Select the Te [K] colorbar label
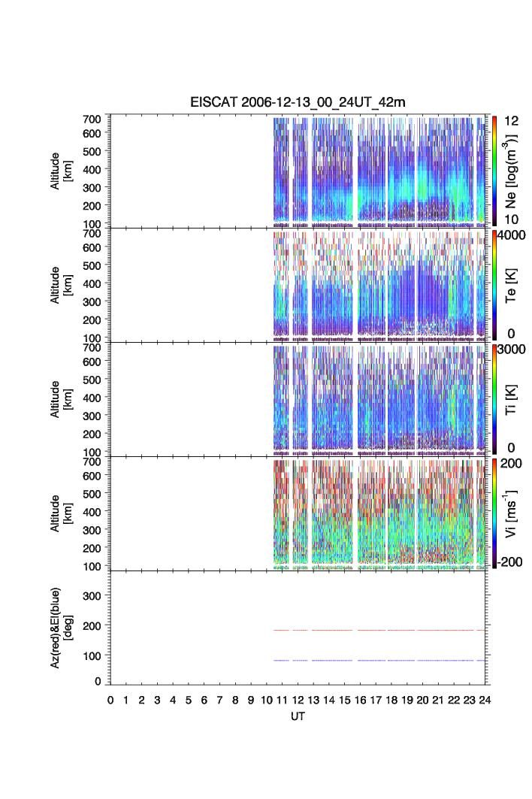The height and width of the screenshot is (799, 532). coord(511,285)
